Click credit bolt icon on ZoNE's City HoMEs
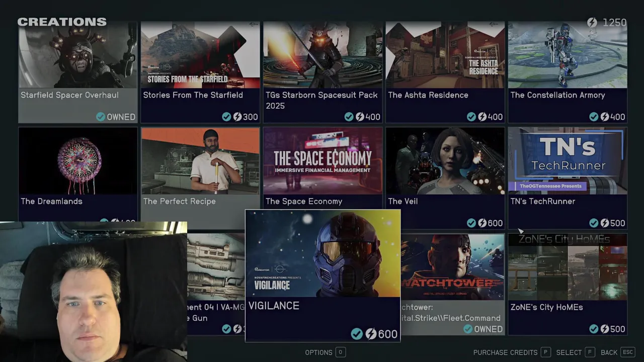Viewport: 644px width, 362px height. click(x=605, y=329)
